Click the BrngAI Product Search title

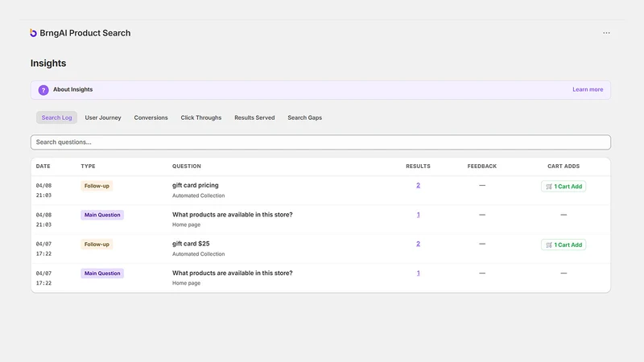(85, 33)
